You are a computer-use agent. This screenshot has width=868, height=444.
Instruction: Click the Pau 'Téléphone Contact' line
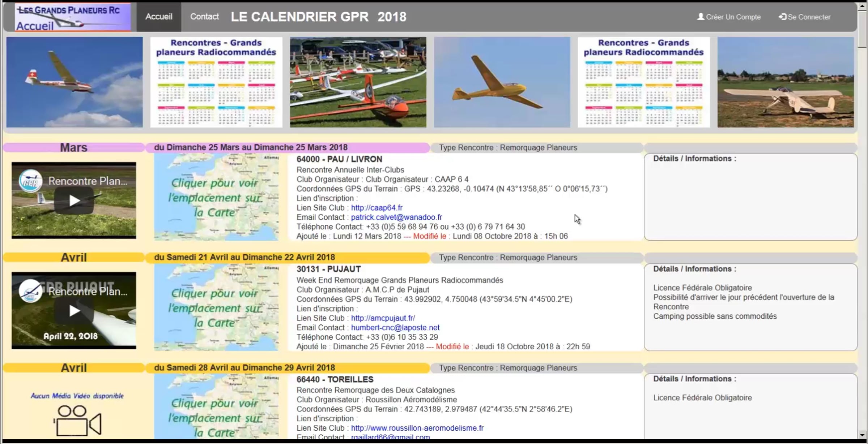pos(410,227)
